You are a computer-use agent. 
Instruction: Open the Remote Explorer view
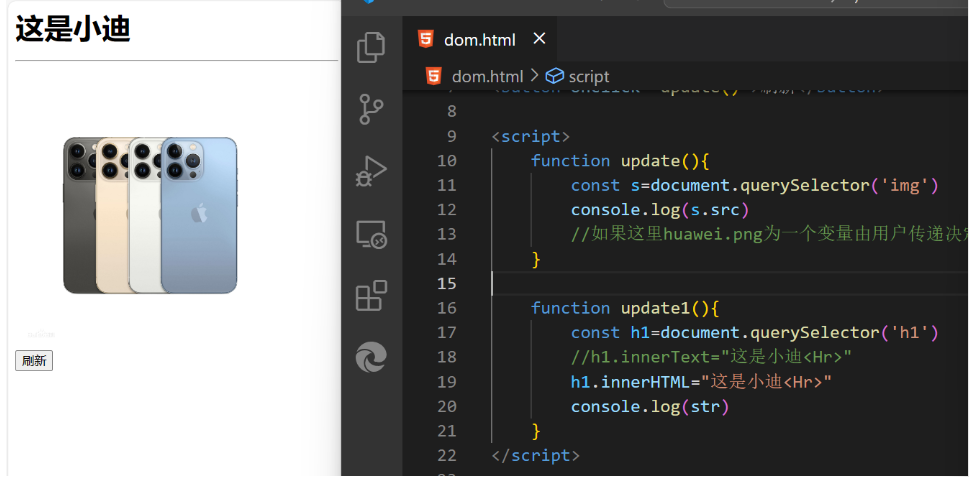pyautogui.click(x=371, y=235)
